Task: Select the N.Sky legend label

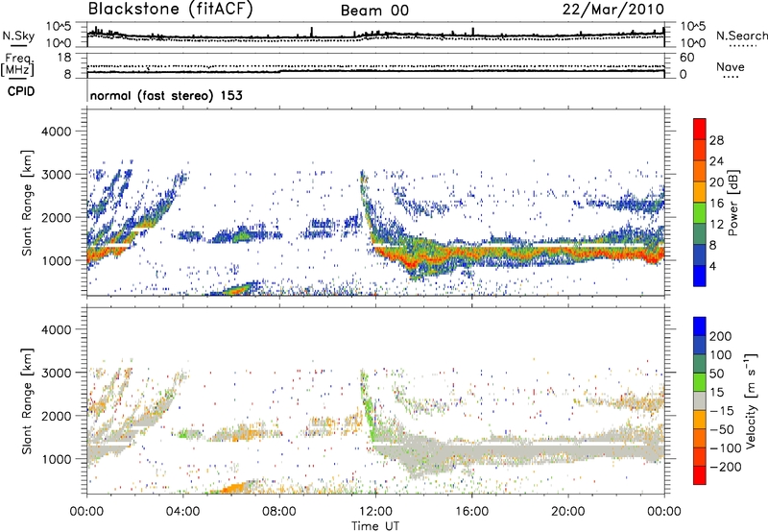Action: 18,36
